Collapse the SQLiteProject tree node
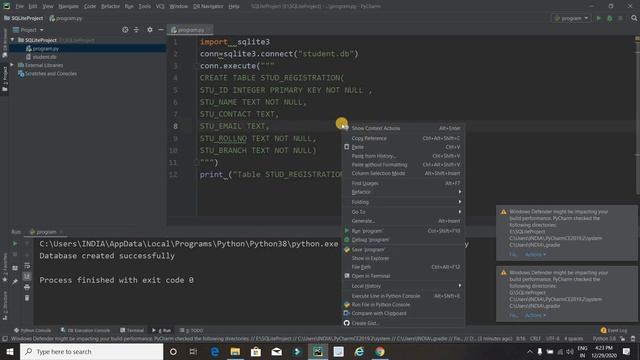Screen dimensions: 640x360 [x=12, y=40]
